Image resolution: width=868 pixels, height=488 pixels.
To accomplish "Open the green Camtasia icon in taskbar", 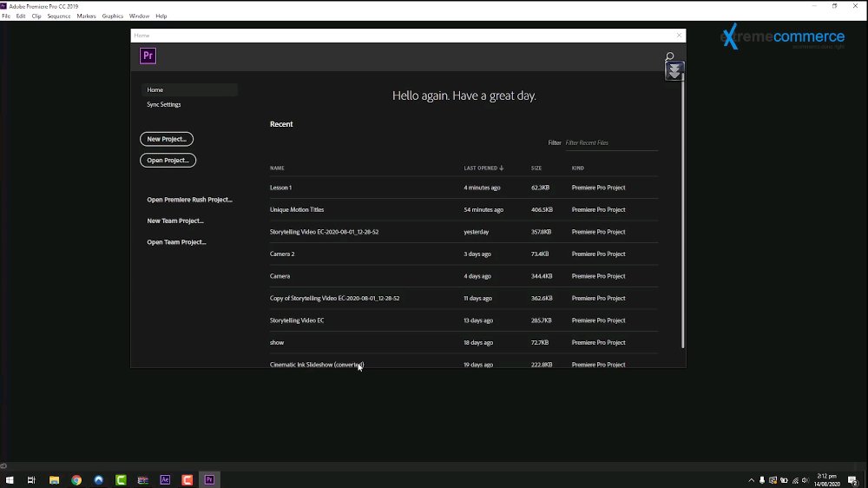I will [x=121, y=480].
